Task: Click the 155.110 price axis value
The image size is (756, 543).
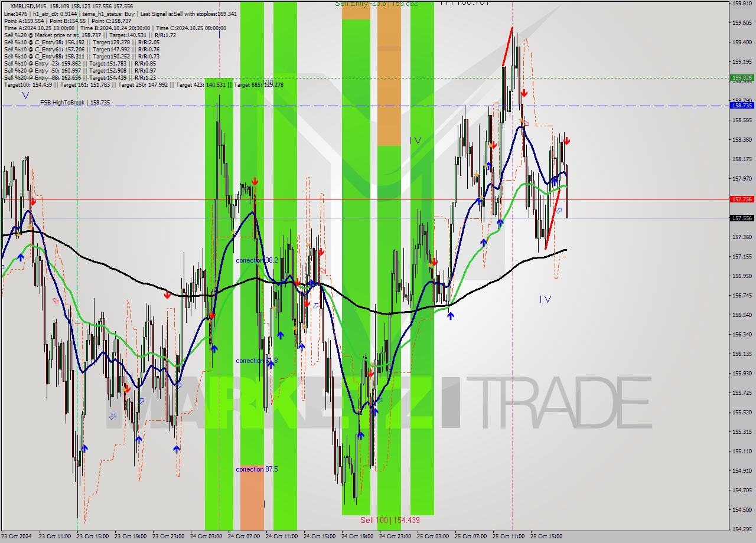Action: coord(742,452)
